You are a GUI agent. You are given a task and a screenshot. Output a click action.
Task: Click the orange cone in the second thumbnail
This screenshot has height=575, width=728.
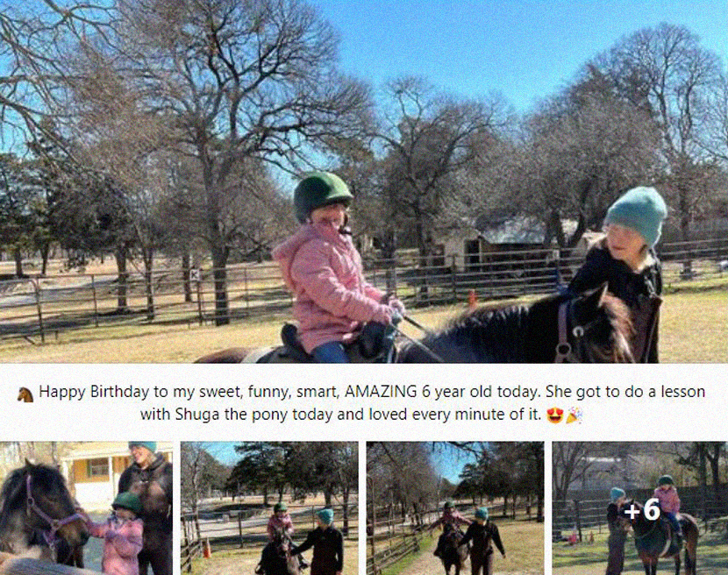(207, 549)
